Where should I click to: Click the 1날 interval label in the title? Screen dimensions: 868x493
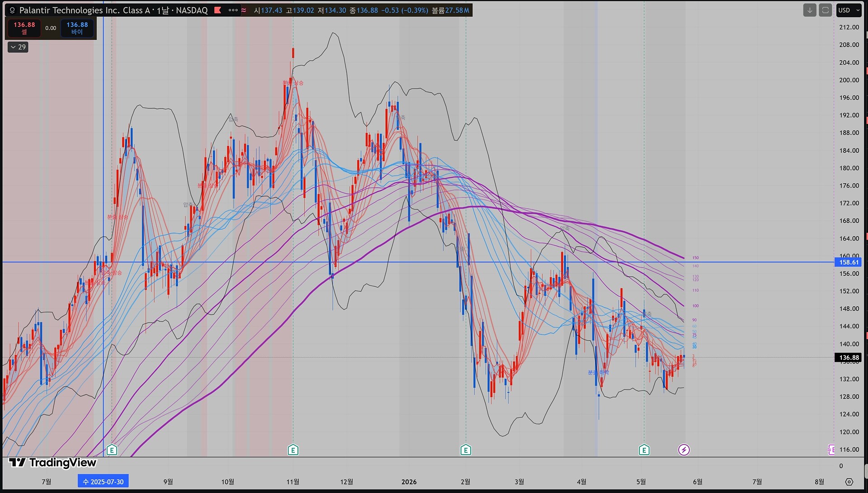coord(163,10)
